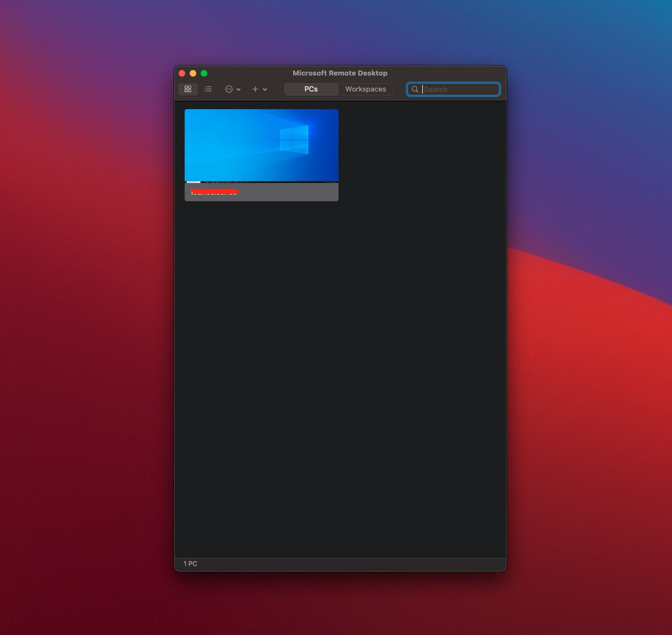The height and width of the screenshot is (635, 672).
Task: Select the Windows desktop PC thumbnail
Action: click(261, 155)
